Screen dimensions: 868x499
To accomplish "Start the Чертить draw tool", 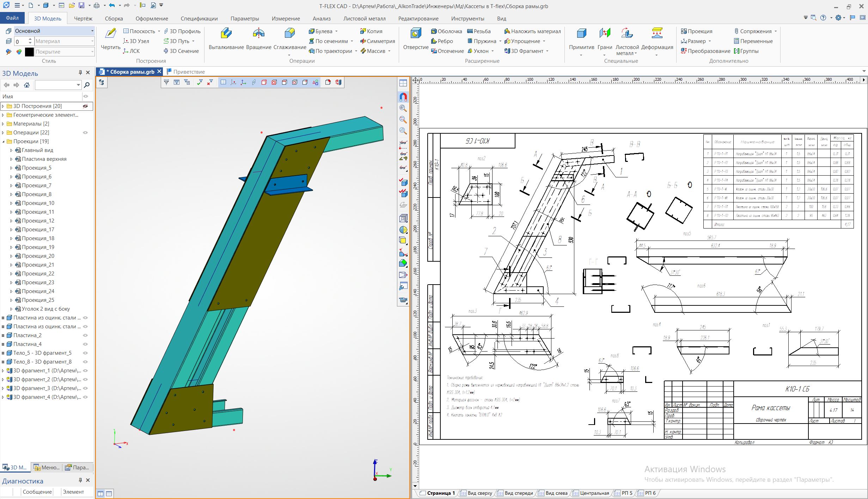I will (111, 39).
